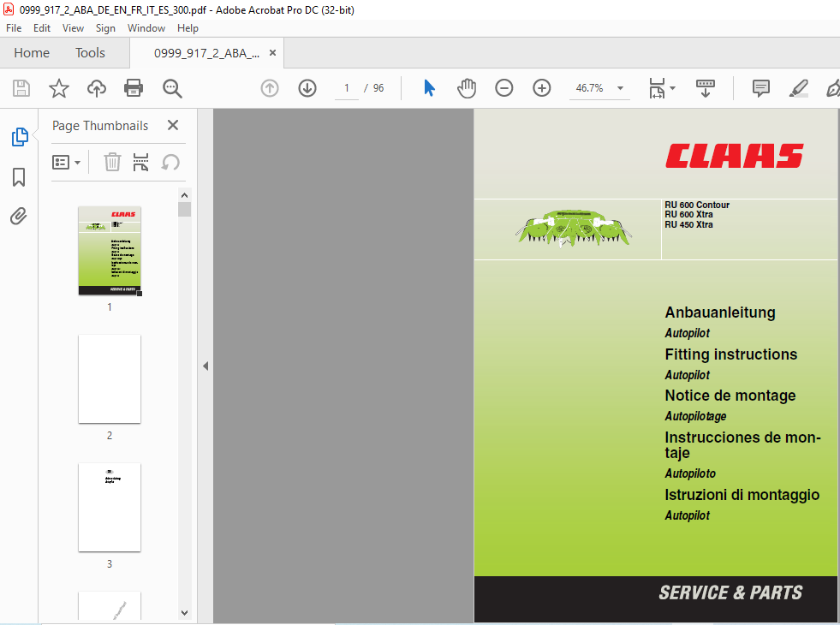Click the 'Autopilotage' subtitle text

click(695, 416)
